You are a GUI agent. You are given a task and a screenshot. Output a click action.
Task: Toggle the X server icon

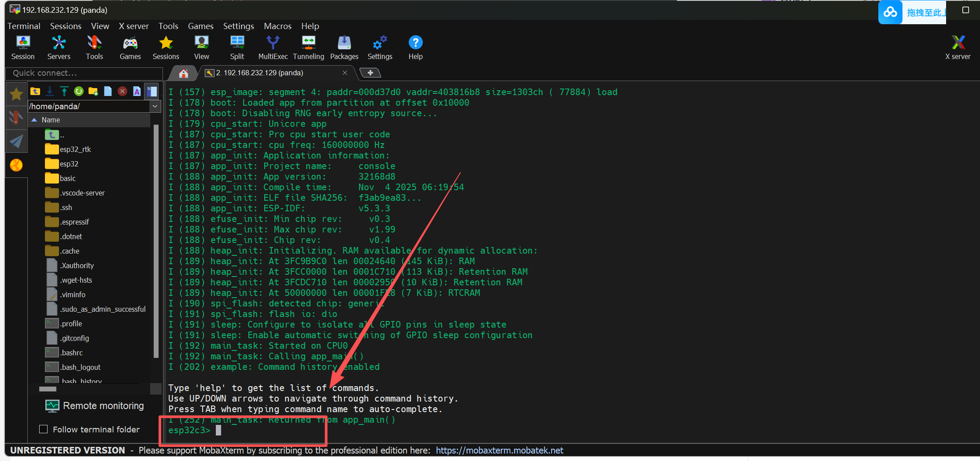coord(958,48)
